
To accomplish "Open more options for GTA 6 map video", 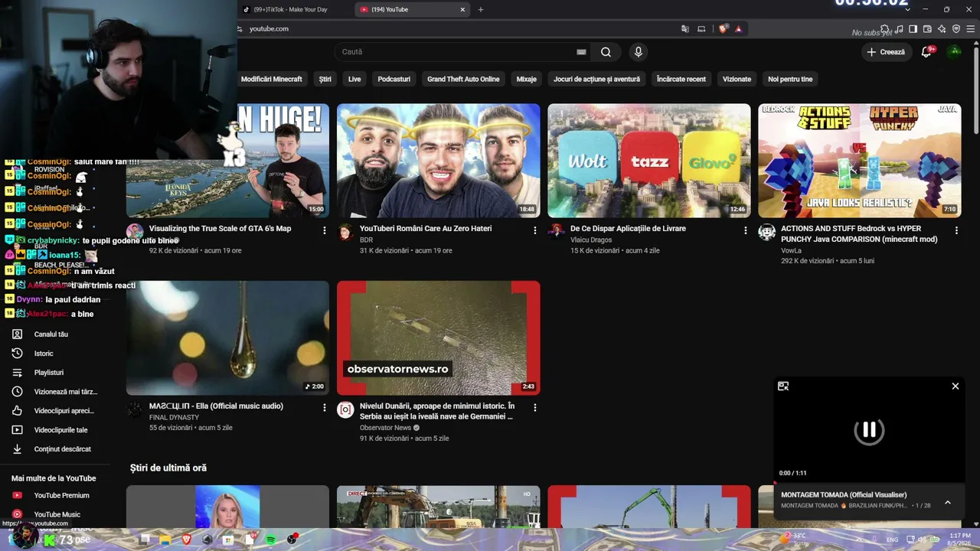I will click(325, 230).
